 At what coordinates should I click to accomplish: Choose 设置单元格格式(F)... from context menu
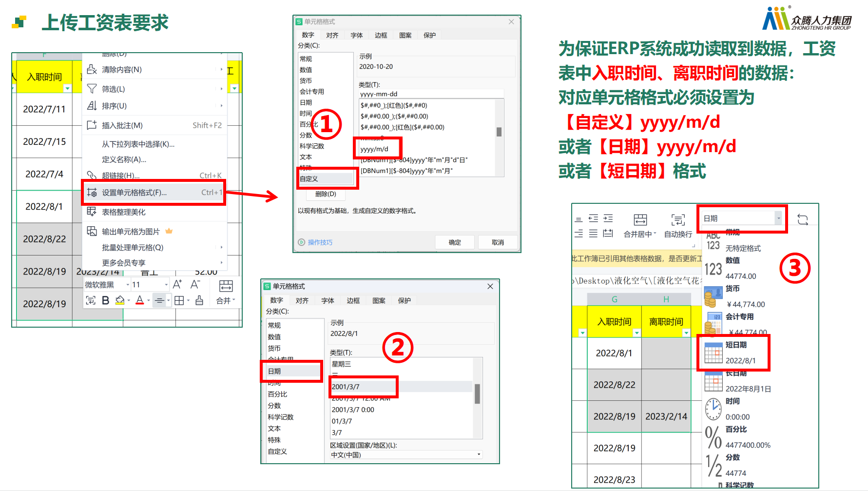(x=154, y=193)
